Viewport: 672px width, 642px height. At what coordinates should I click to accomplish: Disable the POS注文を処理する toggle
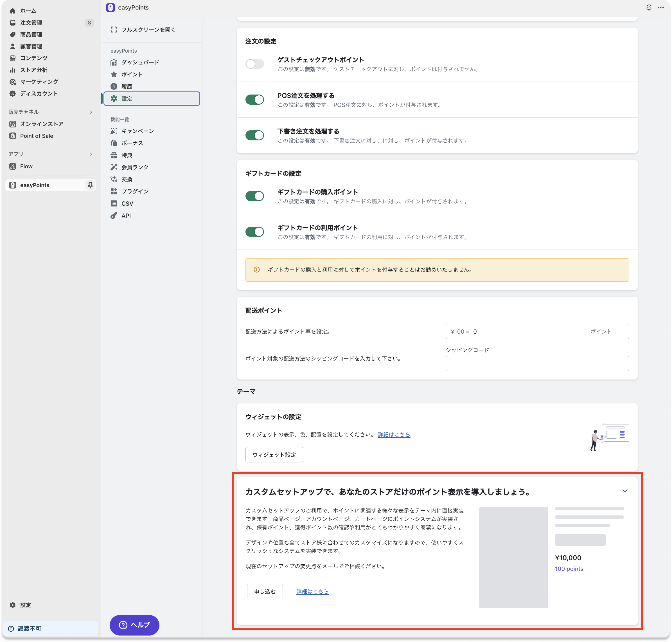click(255, 100)
